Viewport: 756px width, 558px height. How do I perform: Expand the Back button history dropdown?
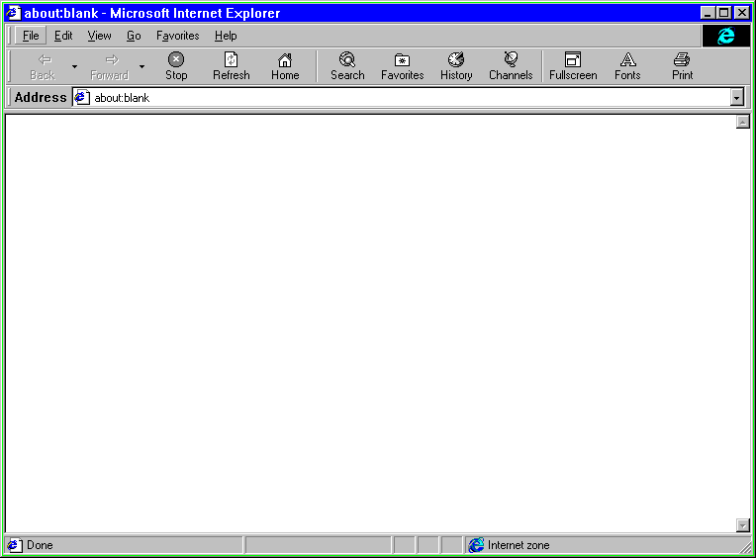pos(74,67)
